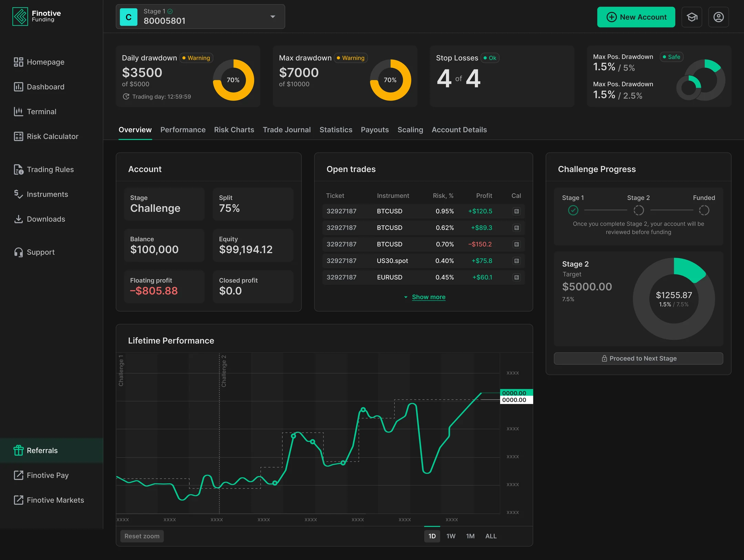Click the Stage 2 $1255.87 progress donut
Screen dimensions: 744x560
point(674,299)
